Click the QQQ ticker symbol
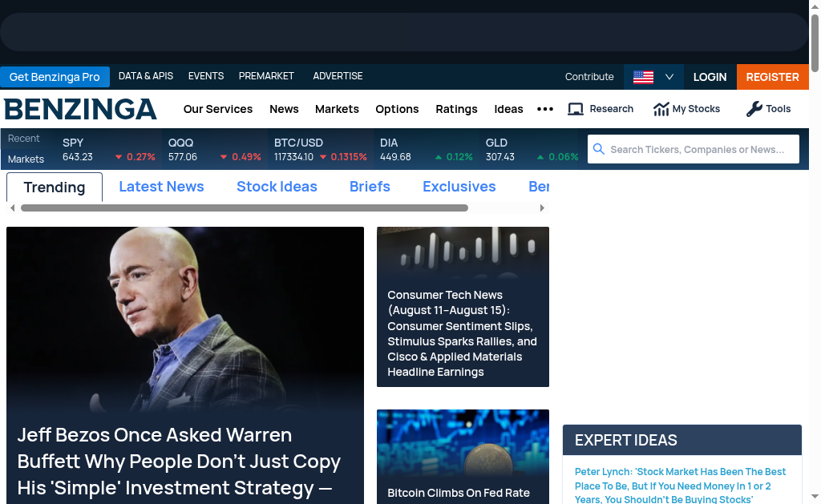 pyautogui.click(x=180, y=143)
